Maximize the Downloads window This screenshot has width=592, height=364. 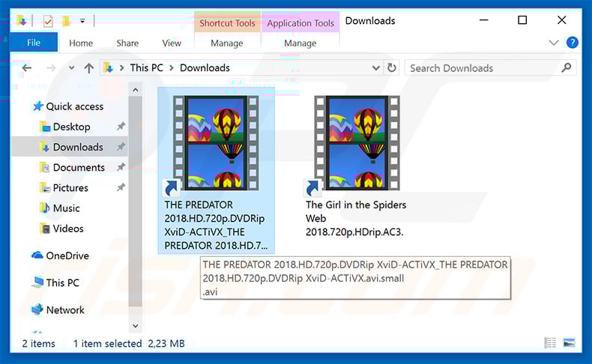tap(522, 20)
